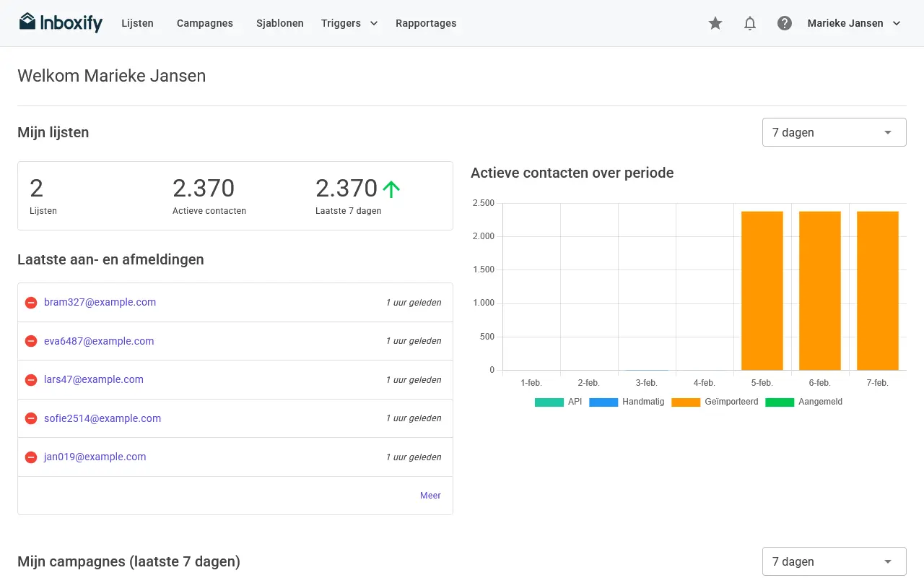Click red unsubscribe icon beside lars47@example.com
This screenshot has width=924, height=578.
(x=31, y=380)
